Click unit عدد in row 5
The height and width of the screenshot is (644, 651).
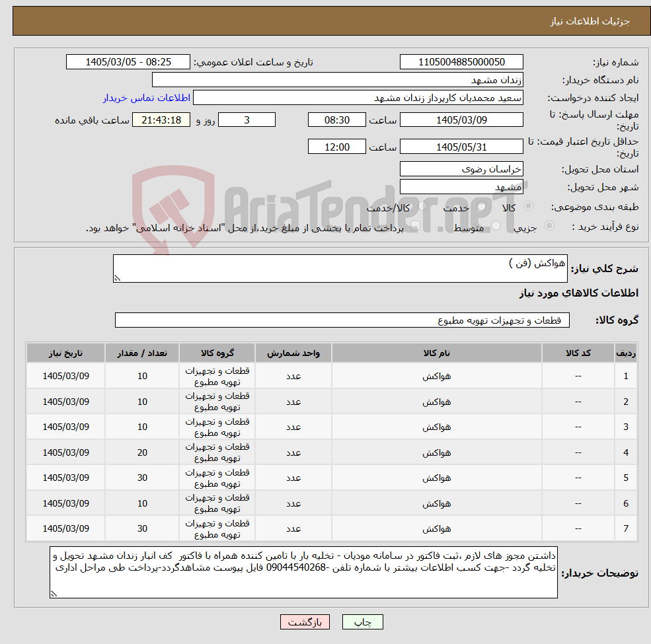click(x=293, y=478)
